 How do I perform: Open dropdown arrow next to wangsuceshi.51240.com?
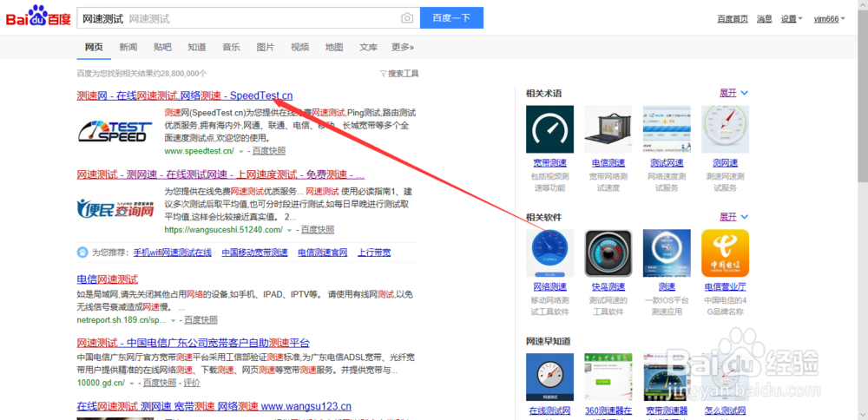290,230
